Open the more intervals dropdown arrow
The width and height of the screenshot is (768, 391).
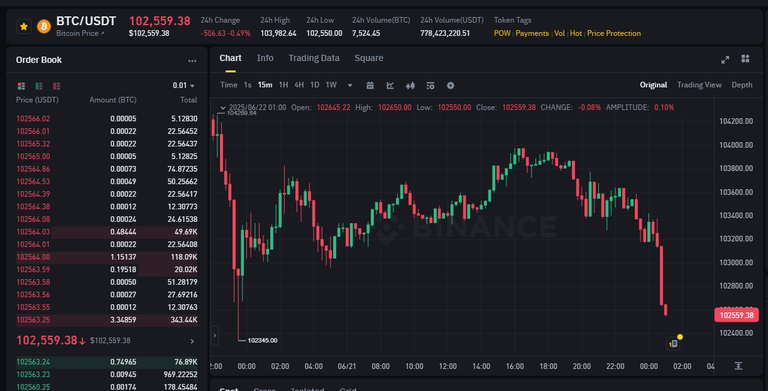(350, 85)
